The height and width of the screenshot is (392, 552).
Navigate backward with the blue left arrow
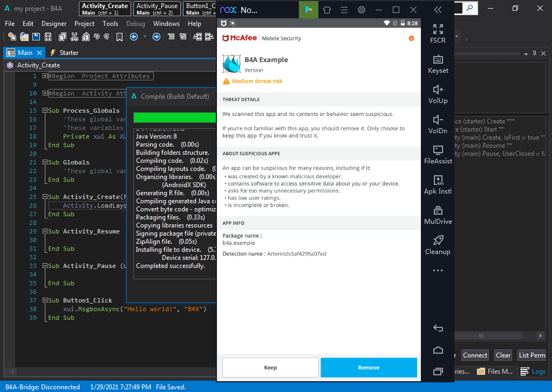pos(133,37)
